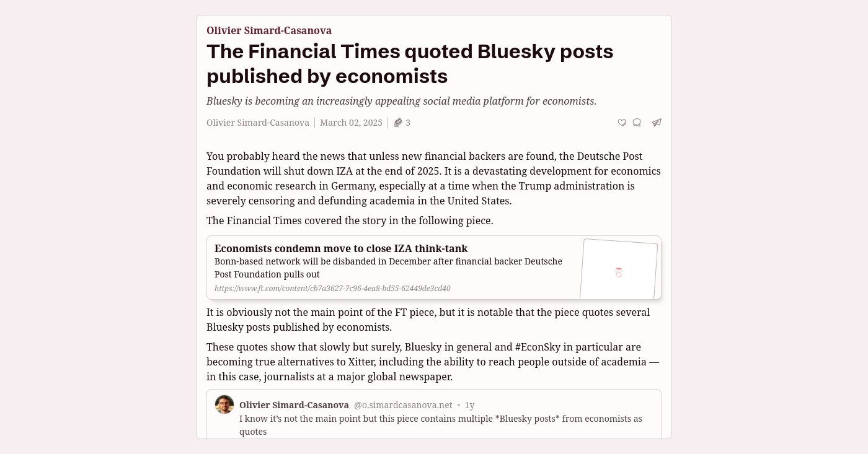Screen dimensions: 868x454
Task: Share the post with the paper plane icon
Action: [x=657, y=123]
